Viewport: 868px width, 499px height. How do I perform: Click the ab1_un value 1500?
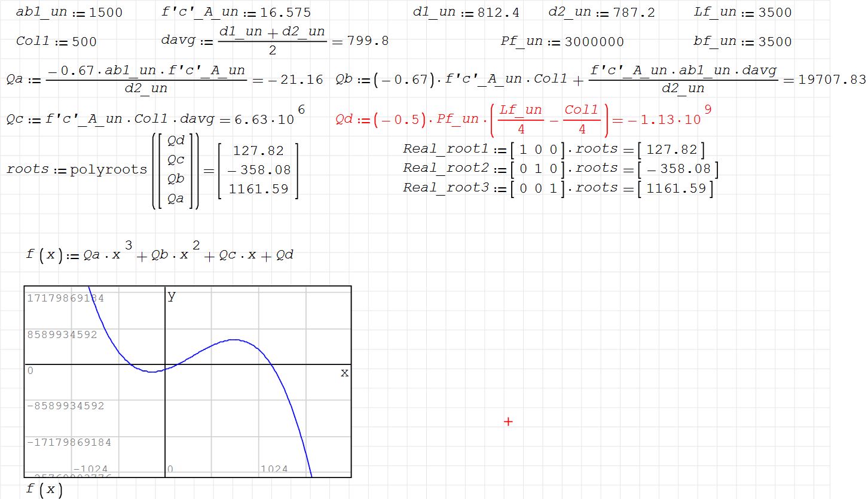tap(105, 13)
